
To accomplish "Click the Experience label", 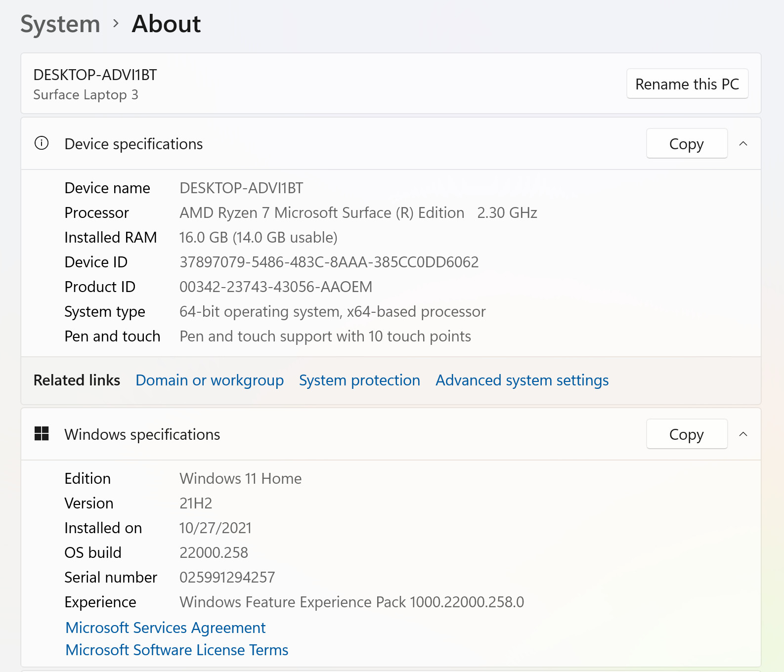I will tap(100, 602).
